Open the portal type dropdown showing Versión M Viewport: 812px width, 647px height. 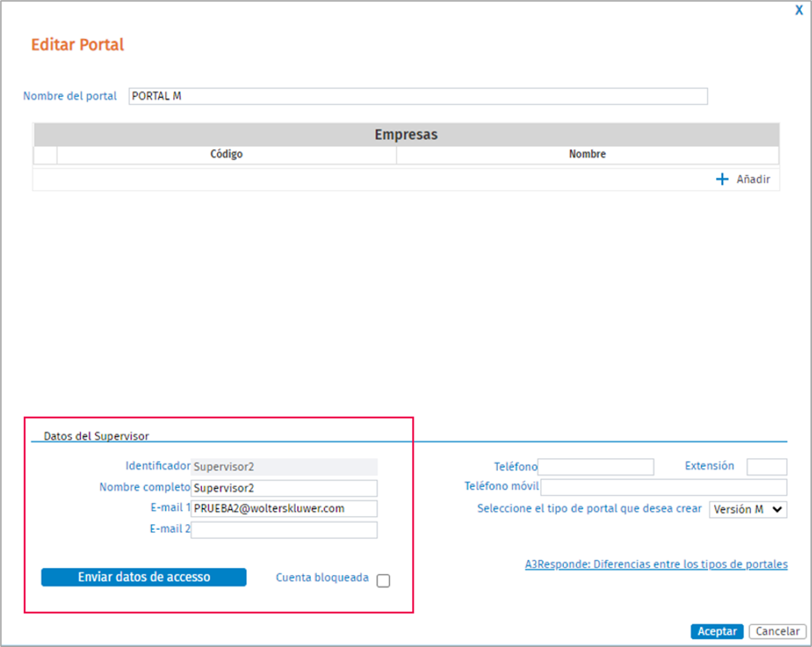pyautogui.click(x=748, y=509)
